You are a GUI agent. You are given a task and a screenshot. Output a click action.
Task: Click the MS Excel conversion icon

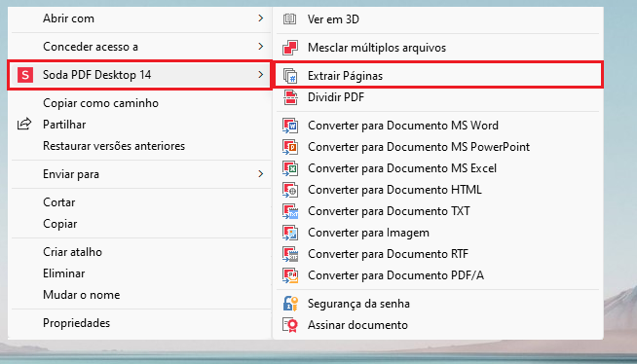click(290, 168)
